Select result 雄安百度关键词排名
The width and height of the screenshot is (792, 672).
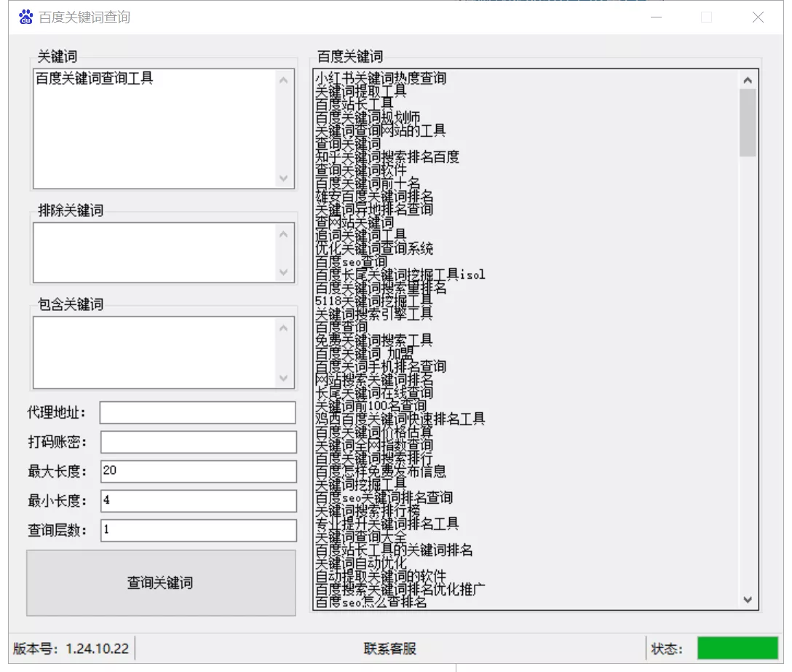pyautogui.click(x=374, y=197)
